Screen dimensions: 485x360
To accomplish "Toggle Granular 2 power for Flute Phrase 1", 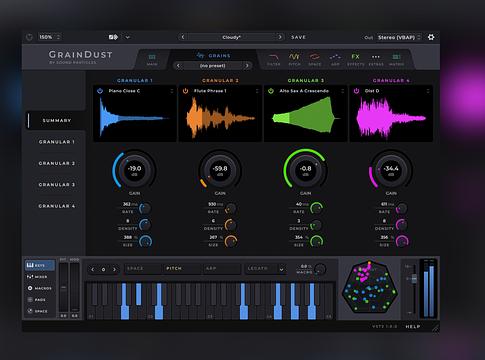I will click(x=185, y=91).
